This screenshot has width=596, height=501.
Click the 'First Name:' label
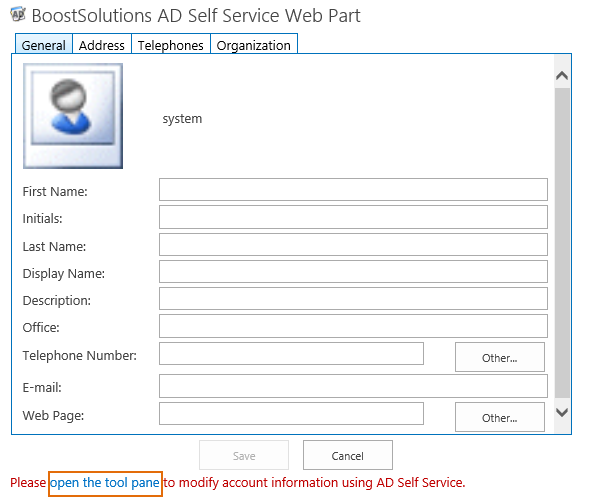click(x=55, y=191)
